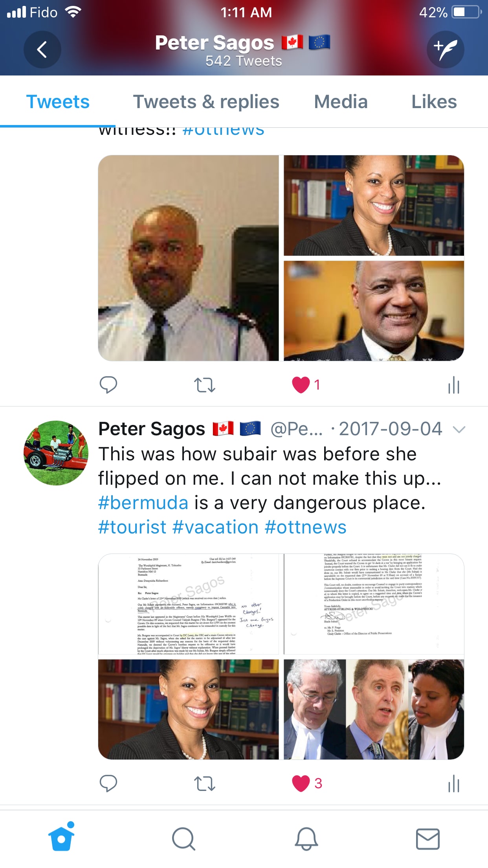Expand the tweet options chevron menu
This screenshot has height=868, width=488.
click(x=459, y=429)
